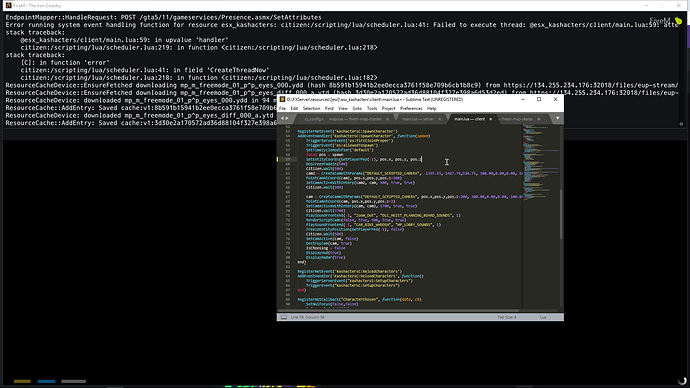Viewport: 690px width, 388px height.
Task: Open Tab Size 4 indentation selector
Action: click(507, 317)
